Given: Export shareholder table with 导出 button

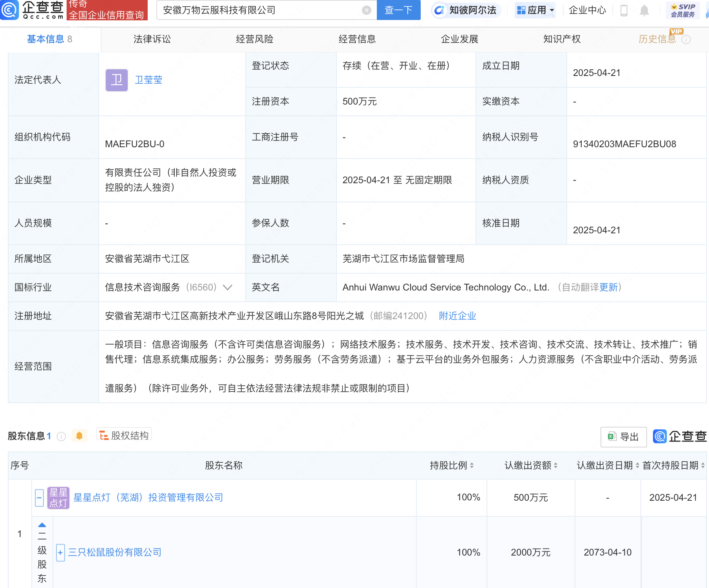Looking at the screenshot, I should pyautogui.click(x=623, y=436).
